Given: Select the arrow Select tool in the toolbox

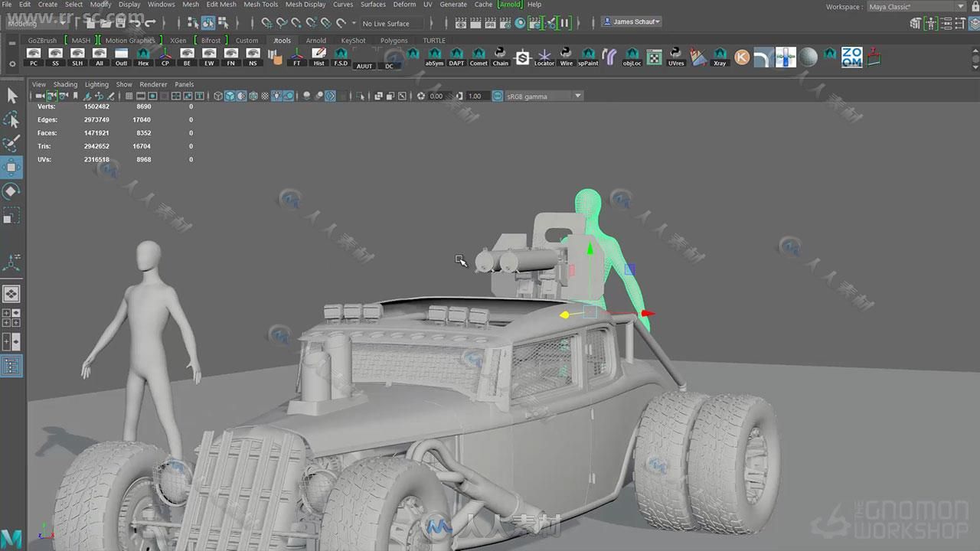Looking at the screenshot, I should point(11,96).
